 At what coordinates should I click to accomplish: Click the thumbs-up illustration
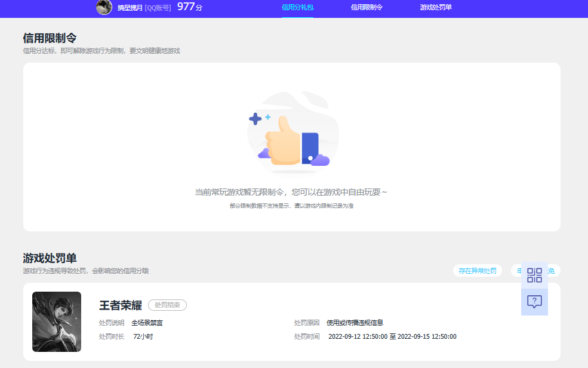pyautogui.click(x=293, y=132)
